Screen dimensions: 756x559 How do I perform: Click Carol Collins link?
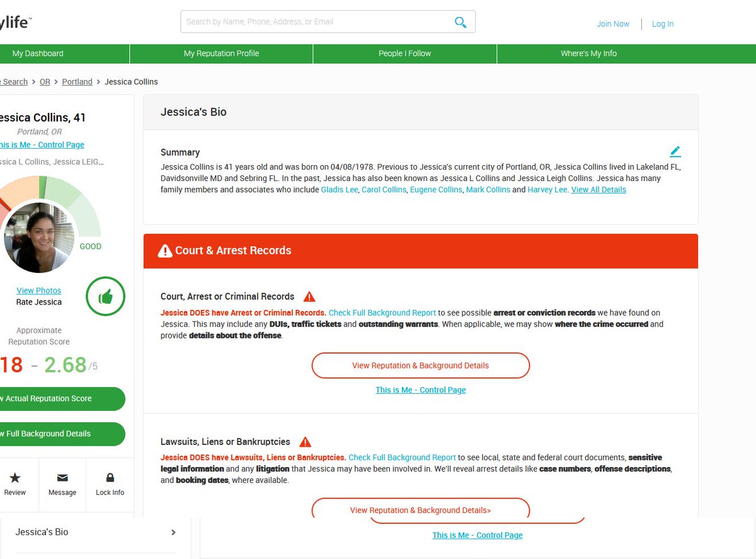pos(384,190)
